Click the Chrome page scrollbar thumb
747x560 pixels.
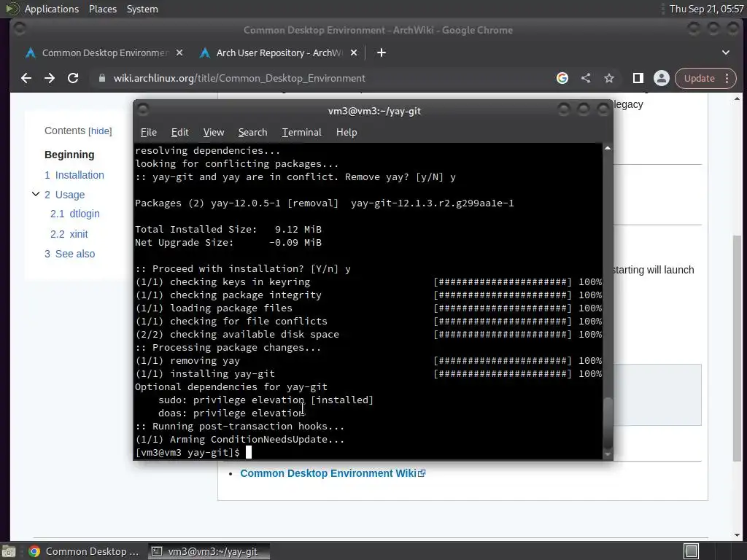pyautogui.click(x=737, y=348)
